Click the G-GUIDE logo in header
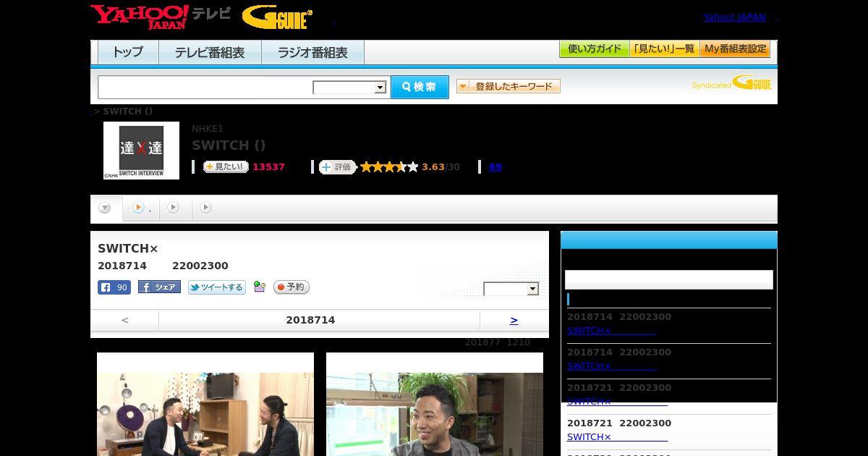Image resolution: width=868 pixels, height=456 pixels. [x=277, y=17]
